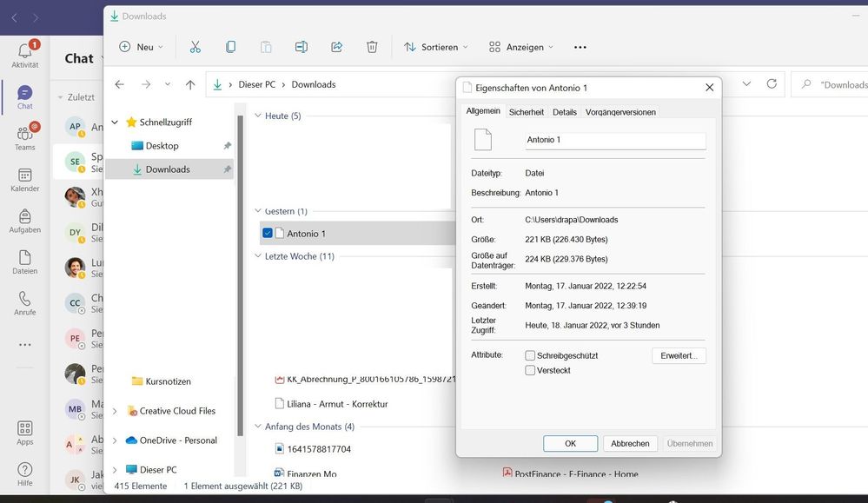This screenshot has width=868, height=503.
Task: Switch to the Vorgängerversionen tab
Action: click(620, 112)
